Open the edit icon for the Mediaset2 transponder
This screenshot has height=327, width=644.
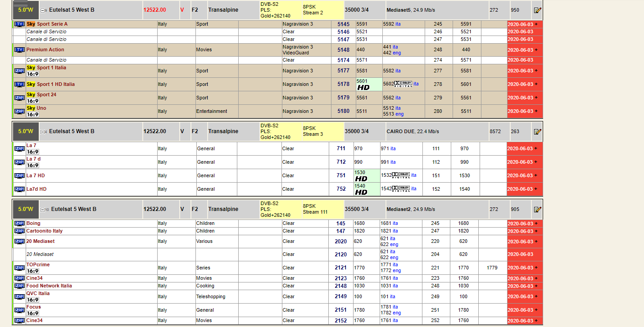(537, 210)
